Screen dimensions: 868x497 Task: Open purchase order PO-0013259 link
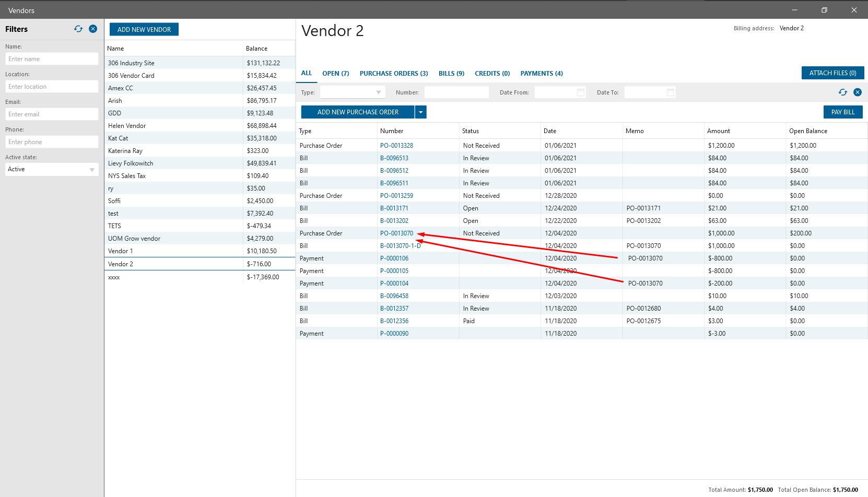[396, 196]
